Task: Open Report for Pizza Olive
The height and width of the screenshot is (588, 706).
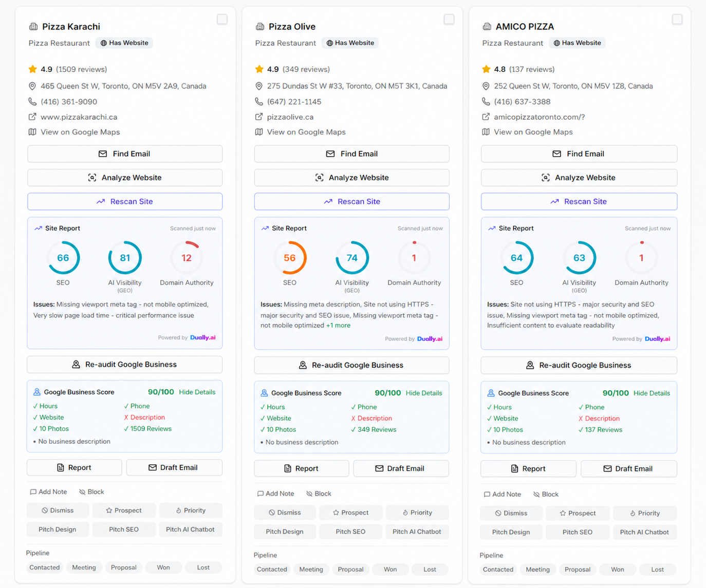Action: (302, 468)
